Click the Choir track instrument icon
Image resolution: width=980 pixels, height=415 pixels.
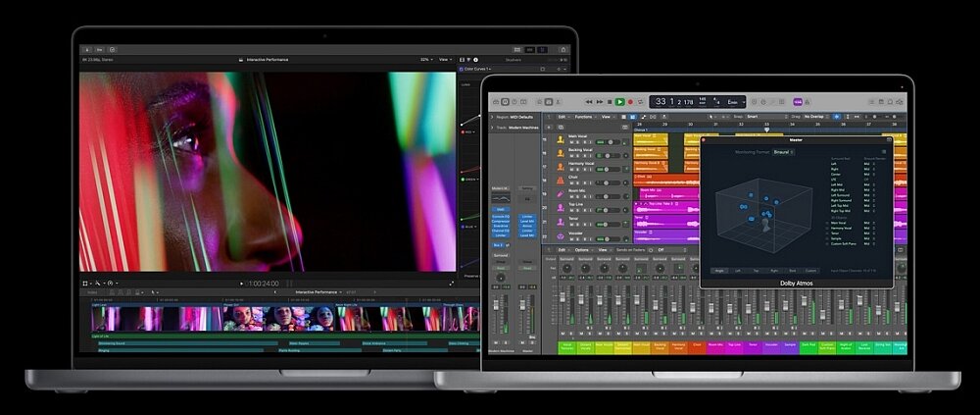pos(560,181)
